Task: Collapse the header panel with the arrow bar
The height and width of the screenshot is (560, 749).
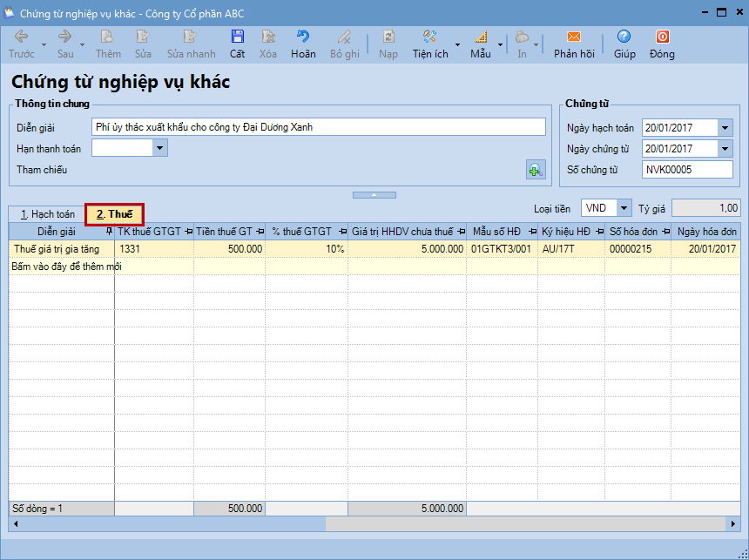Action: pos(374,194)
